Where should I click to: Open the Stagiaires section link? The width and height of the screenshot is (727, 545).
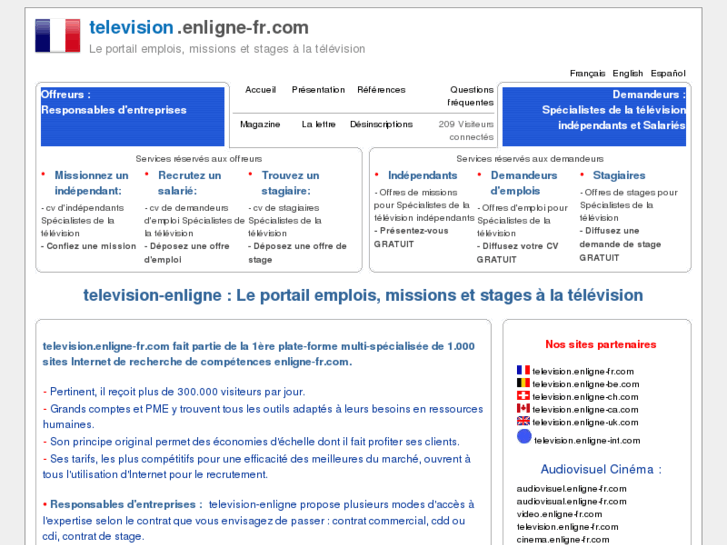[619, 175]
